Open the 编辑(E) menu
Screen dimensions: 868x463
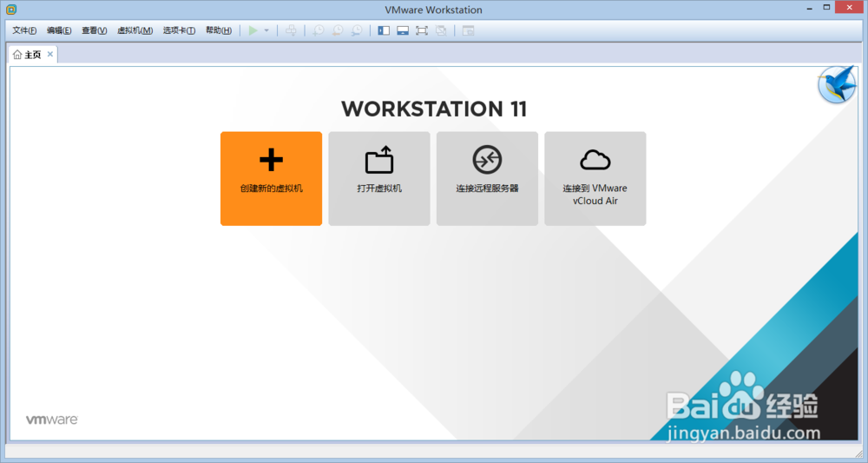pos(59,30)
